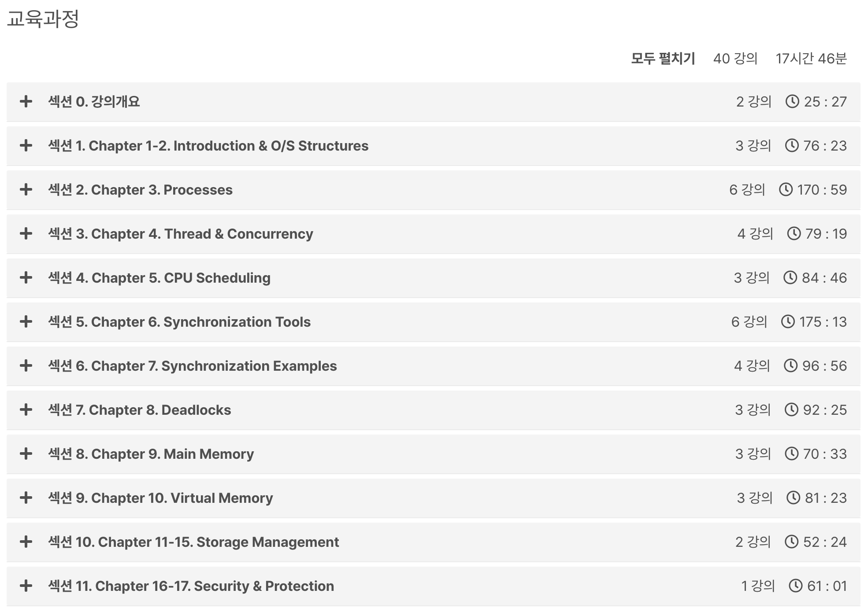Click clock icon next to 25 : 27
The width and height of the screenshot is (868, 612).
(x=792, y=102)
